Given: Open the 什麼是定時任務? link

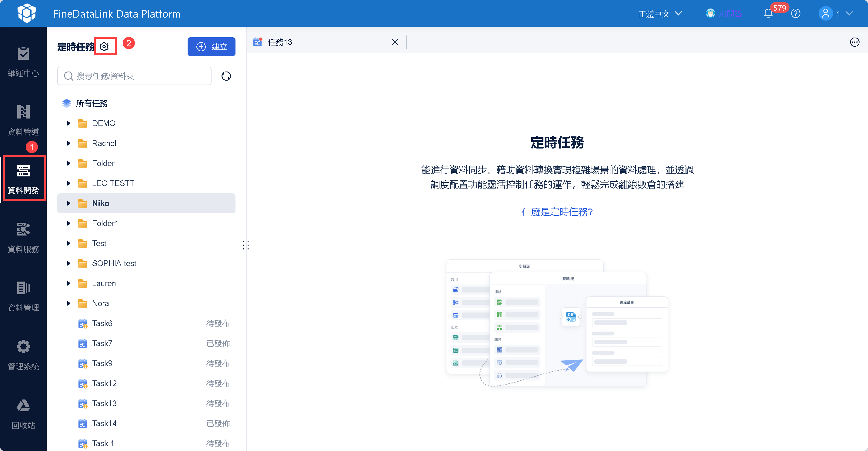Looking at the screenshot, I should 557,212.
